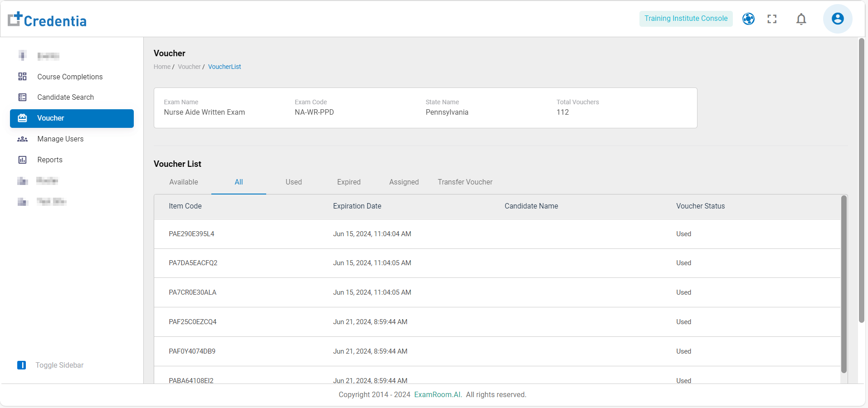This screenshot has height=408, width=868.
Task: Click Used status in PAF0Y4074DB9 row
Action: [683, 351]
